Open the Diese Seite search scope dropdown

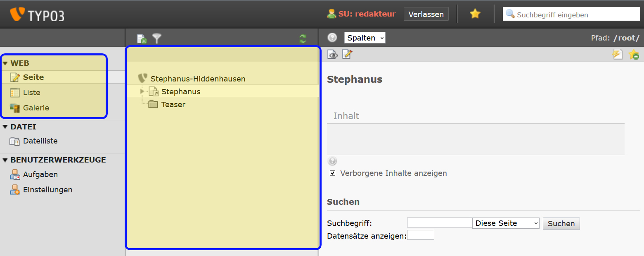(506, 223)
